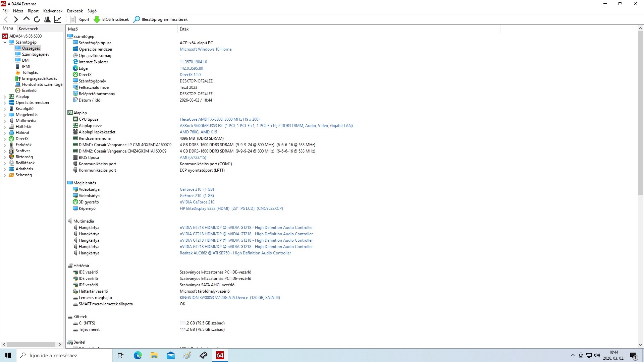This screenshot has height=362, width=644.
Task: Click the Refresh toolbar icon
Action: pos(37,19)
